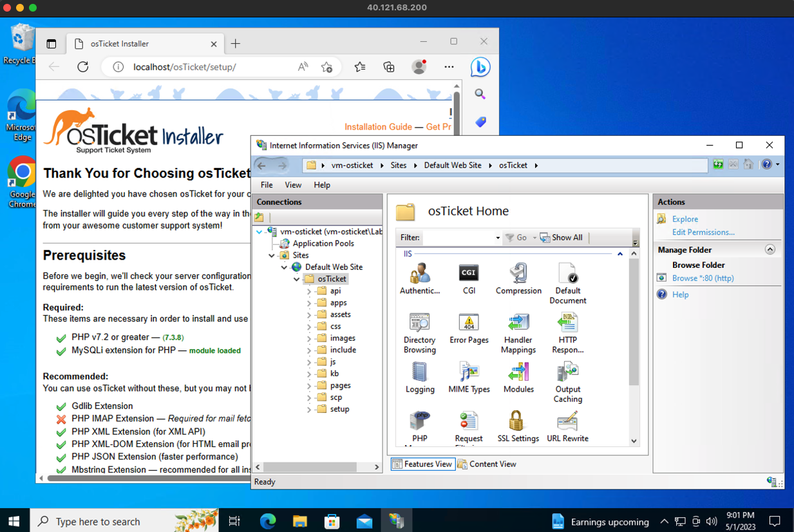Click the Help link in Actions pane

pos(681,294)
